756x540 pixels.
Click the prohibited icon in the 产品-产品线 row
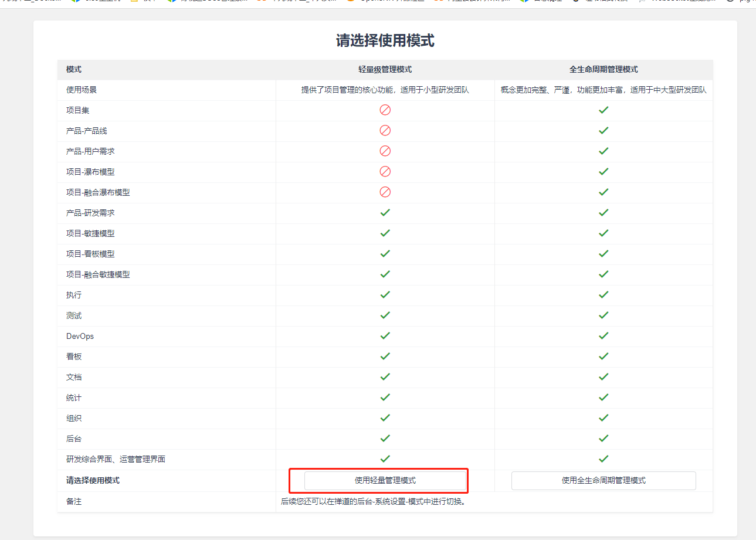tap(385, 130)
